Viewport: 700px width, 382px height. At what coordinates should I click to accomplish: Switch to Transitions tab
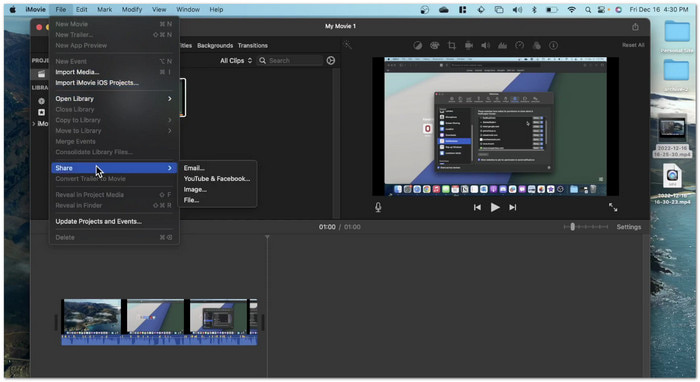tap(253, 46)
